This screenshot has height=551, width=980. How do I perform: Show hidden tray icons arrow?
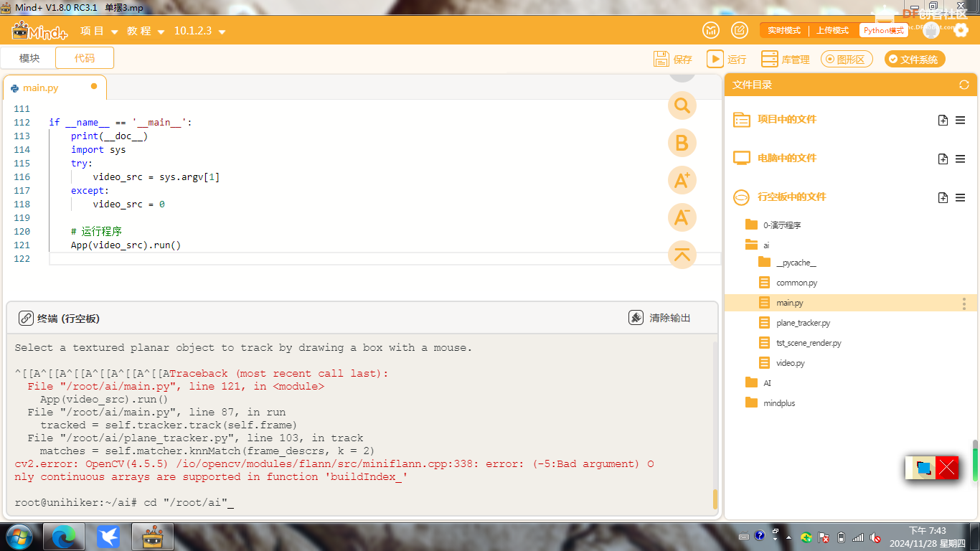click(790, 537)
